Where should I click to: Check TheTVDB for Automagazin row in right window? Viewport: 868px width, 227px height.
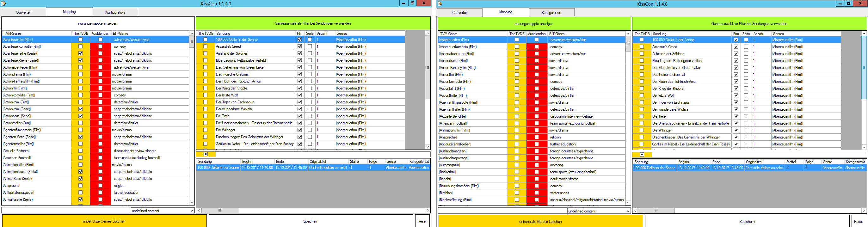pos(517,165)
